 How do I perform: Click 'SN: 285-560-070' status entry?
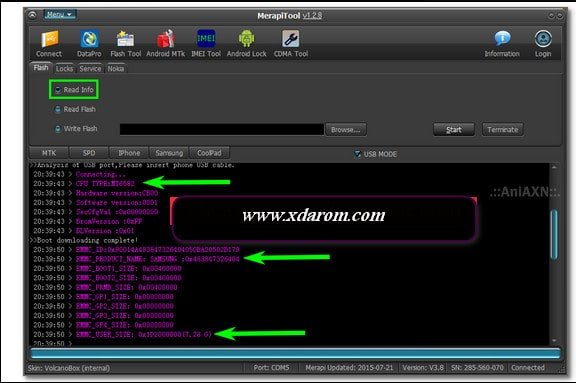477,368
